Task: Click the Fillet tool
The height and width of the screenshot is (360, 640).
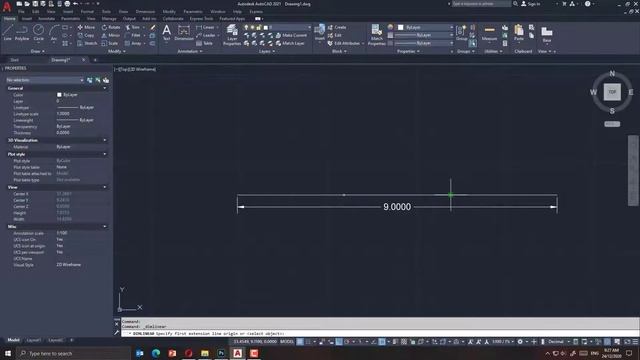Action: [x=133, y=36]
